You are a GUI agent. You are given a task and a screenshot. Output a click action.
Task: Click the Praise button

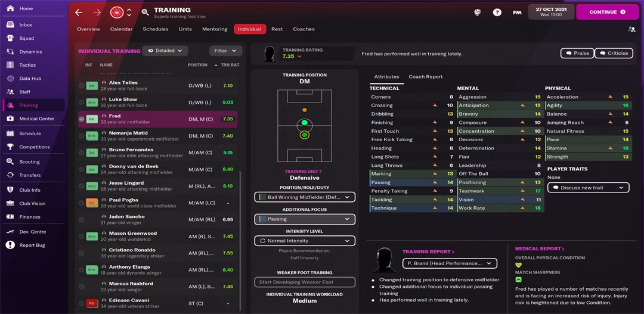click(x=577, y=54)
